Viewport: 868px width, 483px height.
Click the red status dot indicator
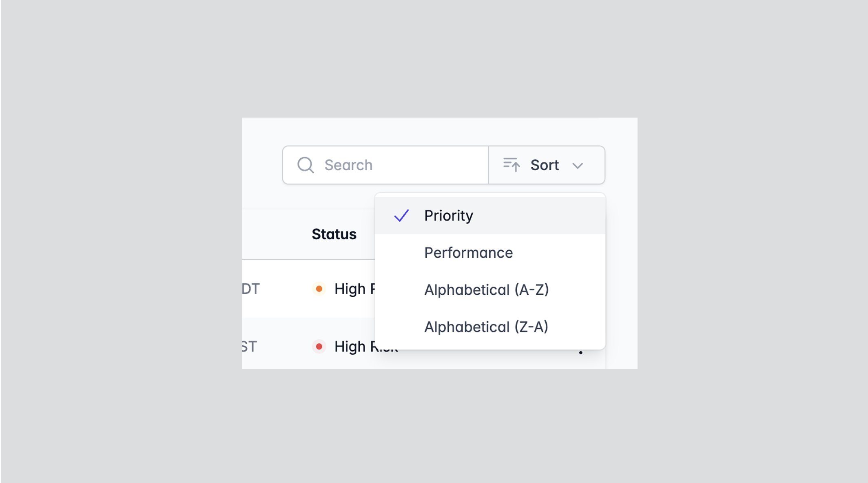(x=319, y=347)
